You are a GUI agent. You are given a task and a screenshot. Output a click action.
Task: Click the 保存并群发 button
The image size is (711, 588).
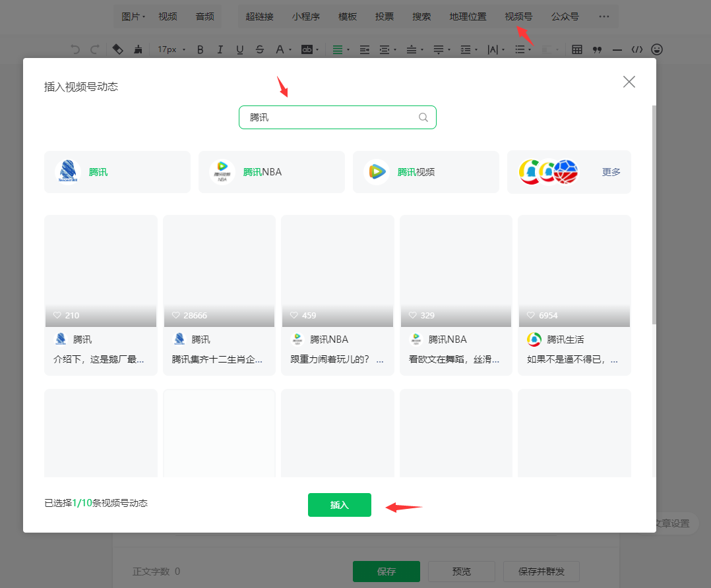tap(541, 572)
